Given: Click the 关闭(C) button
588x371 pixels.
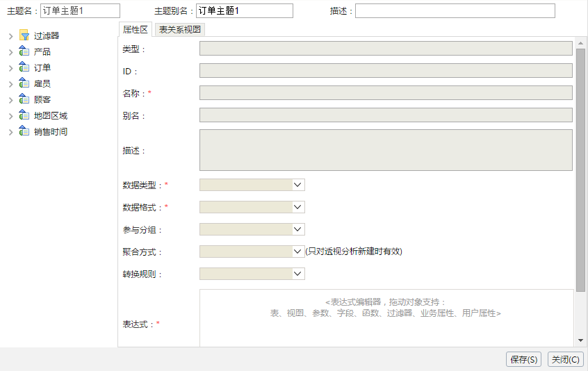Looking at the screenshot, I should click(x=566, y=359).
